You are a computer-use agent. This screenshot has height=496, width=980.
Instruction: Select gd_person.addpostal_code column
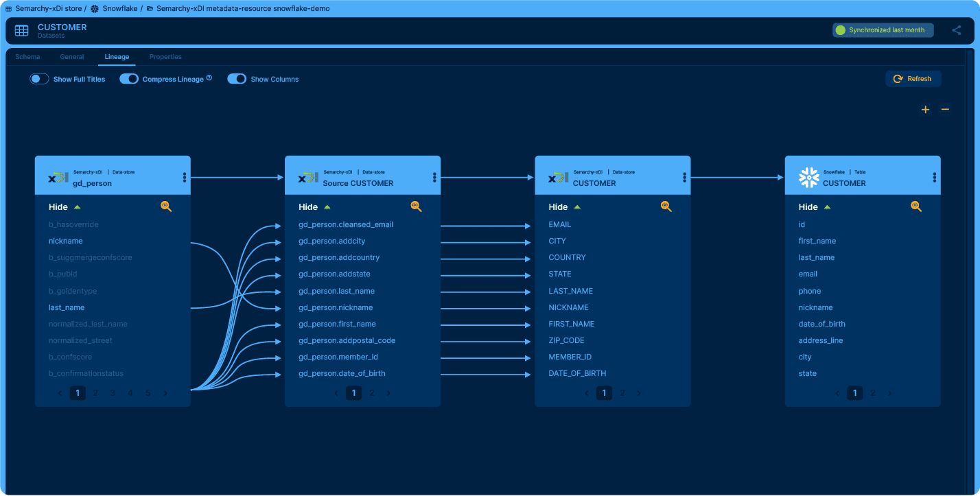coord(347,340)
